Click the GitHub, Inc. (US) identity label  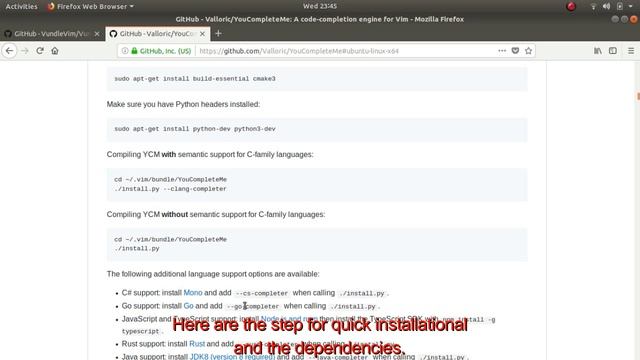[165, 51]
